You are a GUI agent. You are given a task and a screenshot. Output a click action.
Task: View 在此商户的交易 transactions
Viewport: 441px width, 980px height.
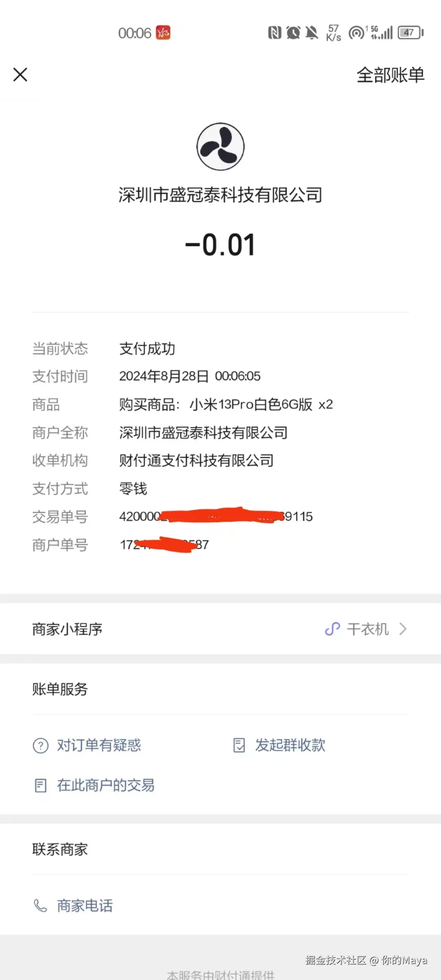tap(106, 785)
